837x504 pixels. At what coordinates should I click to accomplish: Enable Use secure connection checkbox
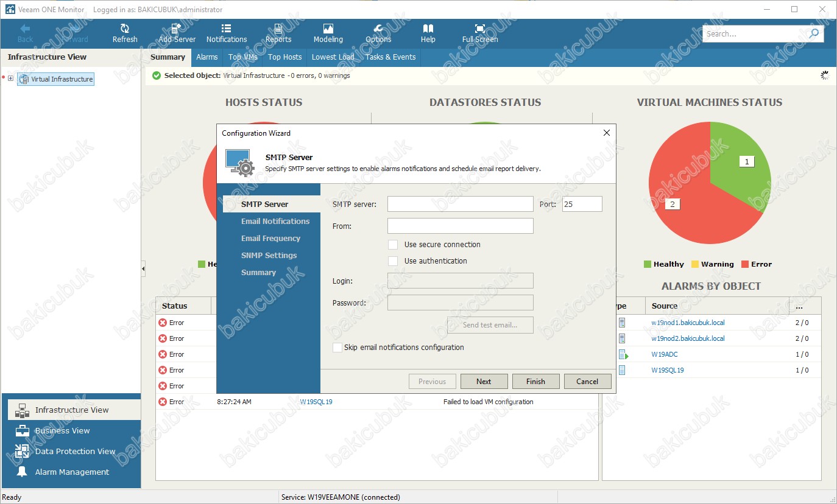(393, 245)
